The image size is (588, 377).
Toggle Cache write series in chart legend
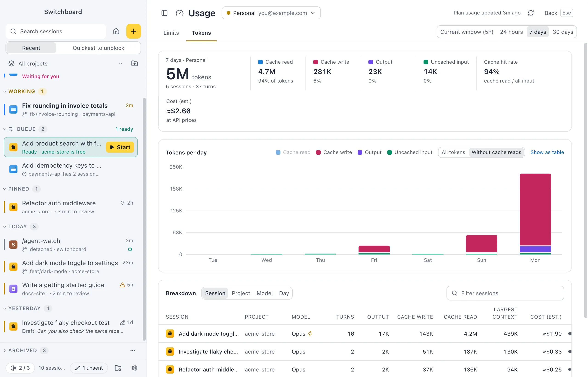coord(334,152)
